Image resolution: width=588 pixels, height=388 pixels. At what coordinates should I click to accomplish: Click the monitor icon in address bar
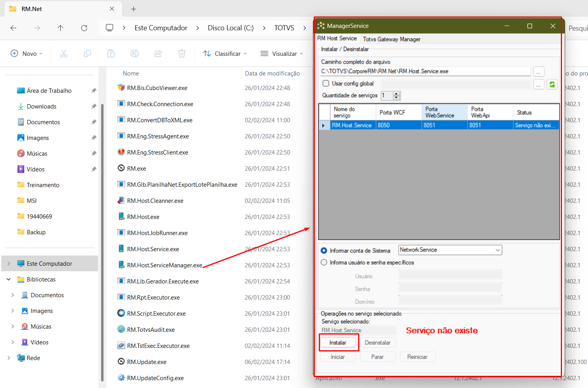tap(109, 28)
